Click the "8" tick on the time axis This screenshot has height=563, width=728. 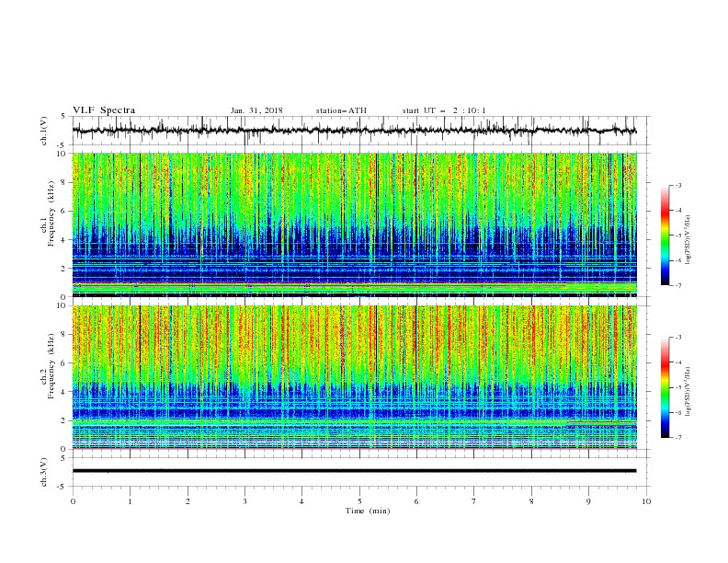[531, 501]
